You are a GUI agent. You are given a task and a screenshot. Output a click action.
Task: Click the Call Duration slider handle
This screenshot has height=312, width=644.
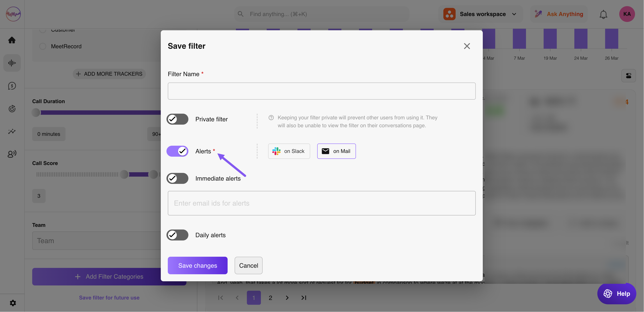click(x=36, y=112)
